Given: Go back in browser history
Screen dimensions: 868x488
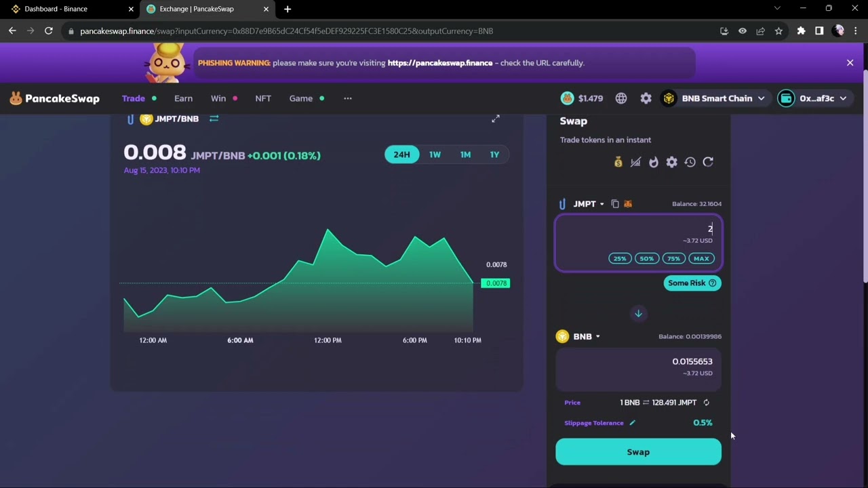Looking at the screenshot, I should [12, 30].
